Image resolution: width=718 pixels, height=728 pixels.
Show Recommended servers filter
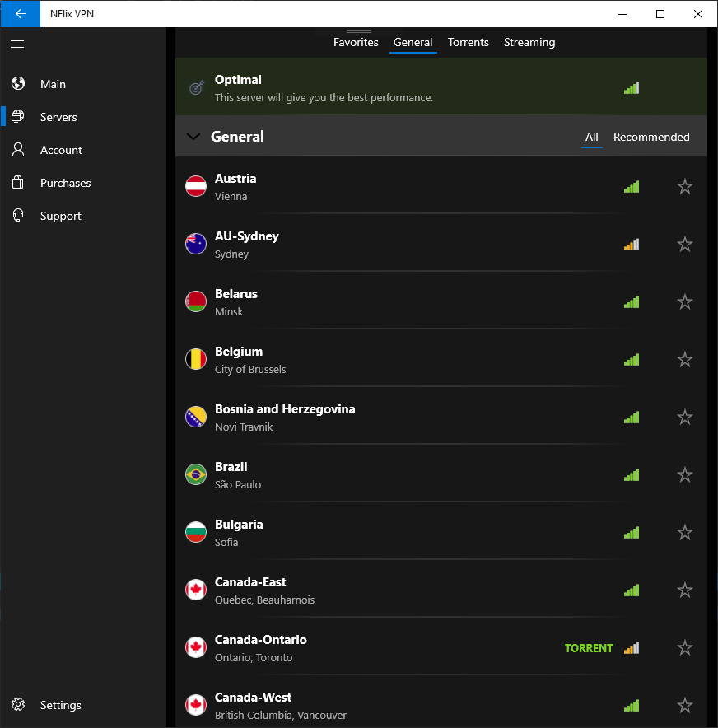651,138
